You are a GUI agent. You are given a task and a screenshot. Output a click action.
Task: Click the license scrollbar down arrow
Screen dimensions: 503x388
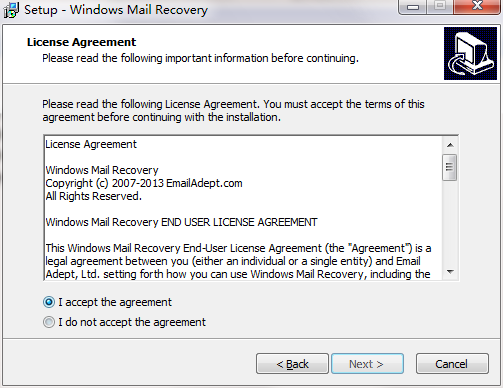tap(450, 272)
